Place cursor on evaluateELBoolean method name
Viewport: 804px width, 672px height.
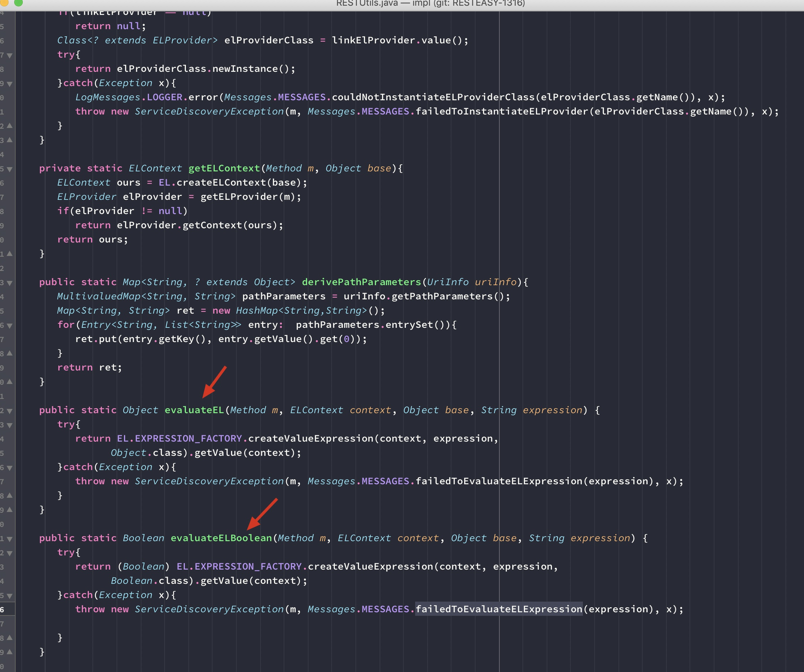(221, 538)
